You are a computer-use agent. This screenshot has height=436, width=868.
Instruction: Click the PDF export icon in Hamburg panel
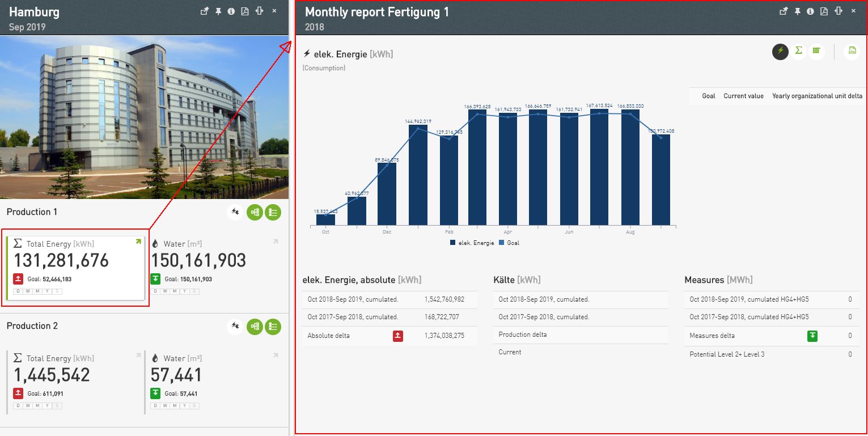(x=245, y=11)
